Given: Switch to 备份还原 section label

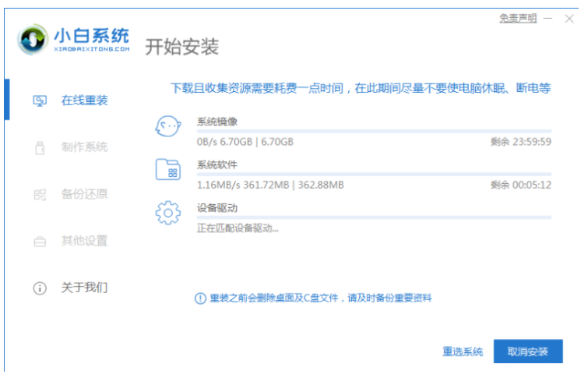Looking at the screenshot, I should [x=84, y=194].
